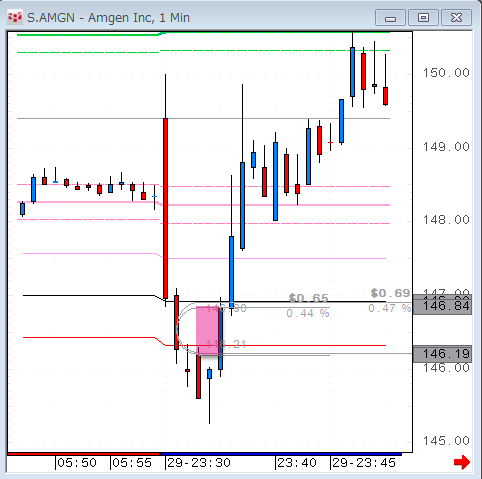
Task: Click the chart window's application icon
Action: pyautogui.click(x=15, y=17)
